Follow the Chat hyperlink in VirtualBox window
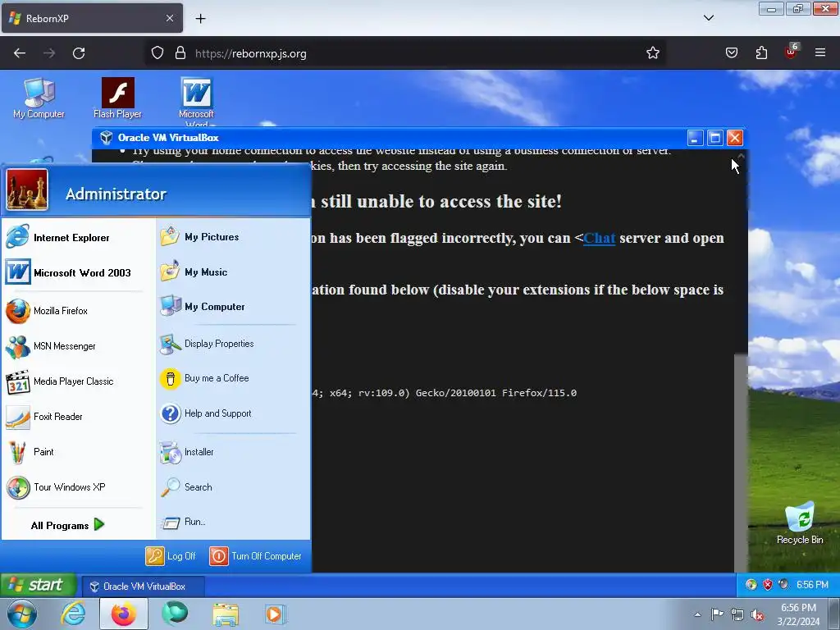Screen dimensions: 840x630 [x=599, y=238]
